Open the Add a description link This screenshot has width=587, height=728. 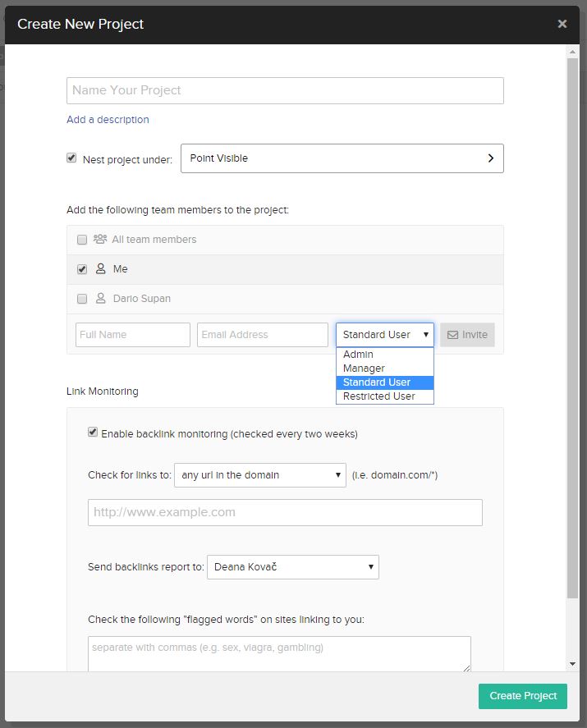click(x=108, y=119)
